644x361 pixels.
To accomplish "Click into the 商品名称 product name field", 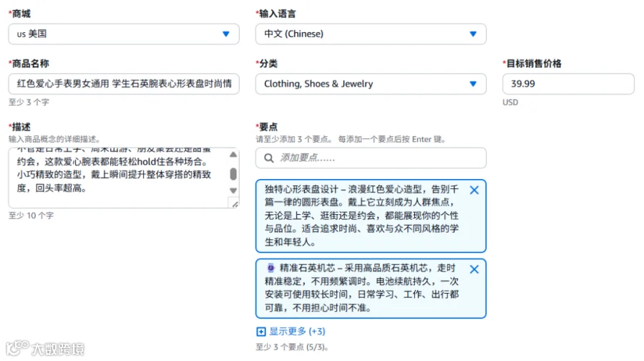I will click(x=124, y=84).
